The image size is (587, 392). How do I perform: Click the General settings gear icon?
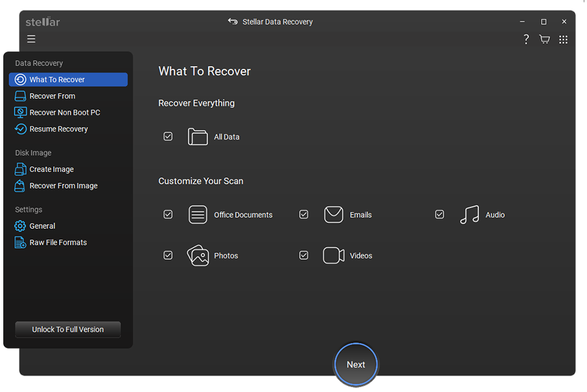[20, 226]
